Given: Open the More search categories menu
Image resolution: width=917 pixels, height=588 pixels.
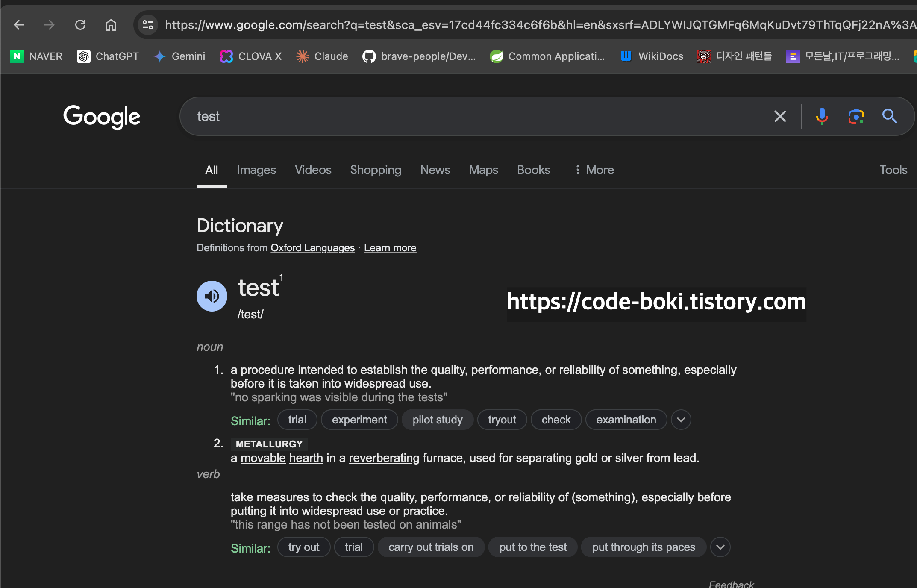Looking at the screenshot, I should pos(594,170).
